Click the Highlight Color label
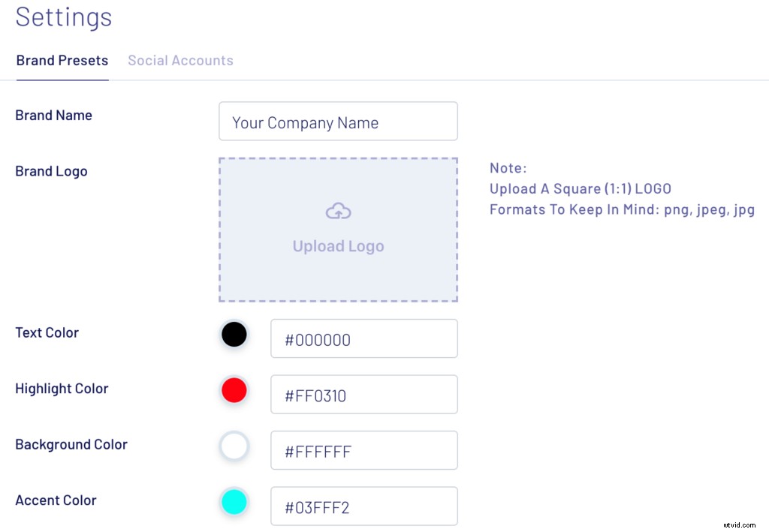Screen dimensions: 769x532 (x=62, y=389)
